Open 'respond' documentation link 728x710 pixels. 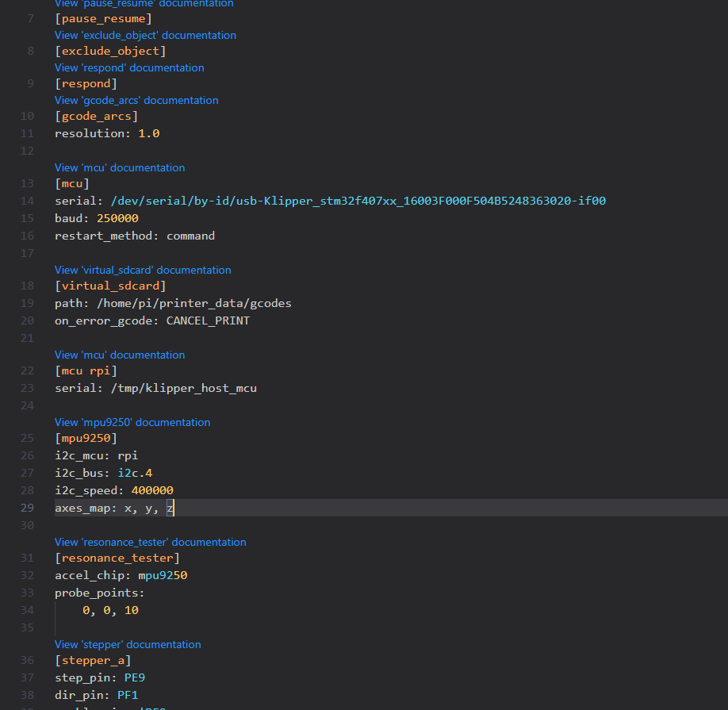[129, 67]
